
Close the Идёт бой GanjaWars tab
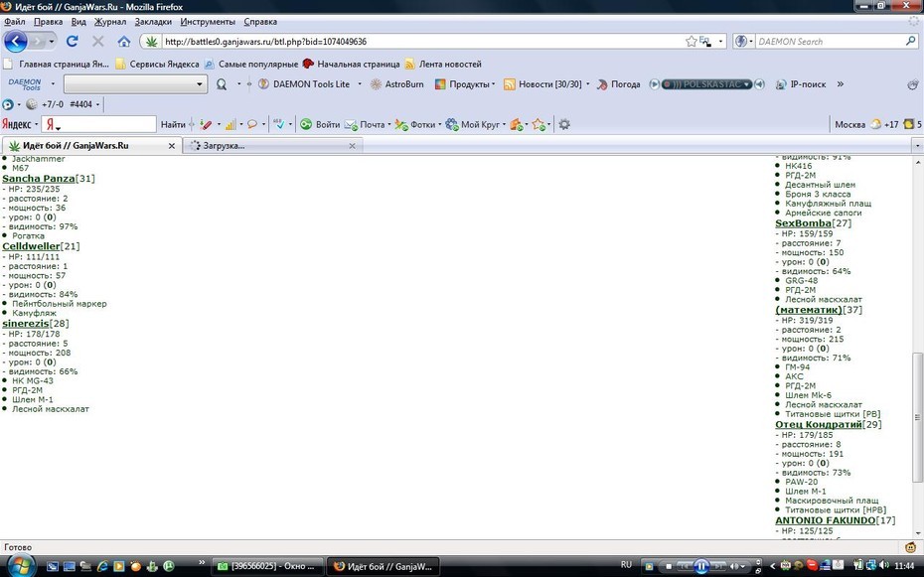pyautogui.click(x=172, y=145)
